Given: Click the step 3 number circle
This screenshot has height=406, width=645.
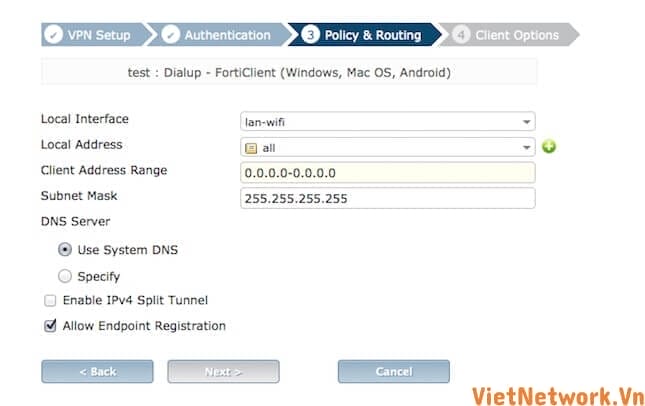Looking at the screenshot, I should tap(311, 35).
